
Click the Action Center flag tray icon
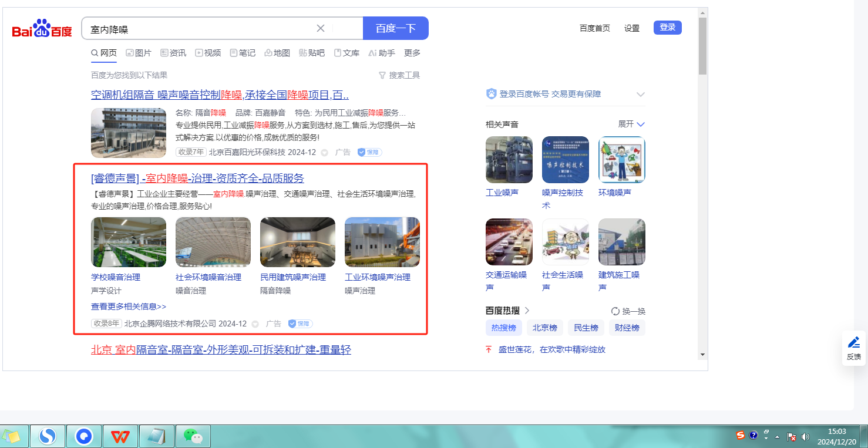pyautogui.click(x=792, y=437)
